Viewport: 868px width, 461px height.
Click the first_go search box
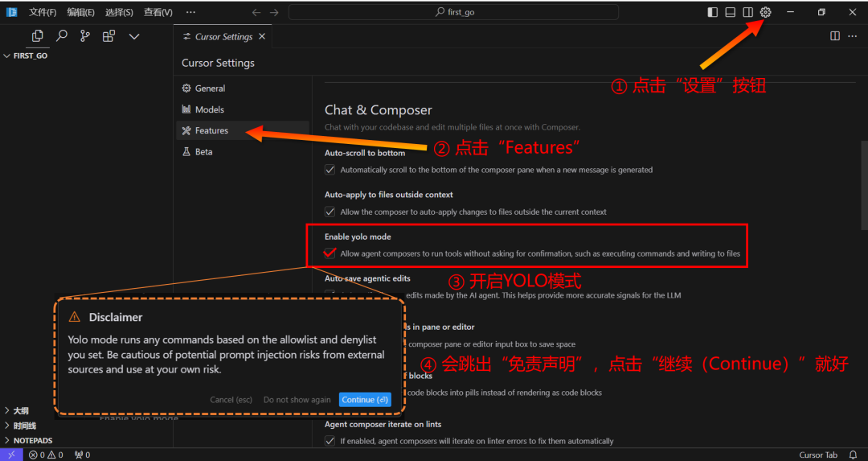tap(453, 12)
